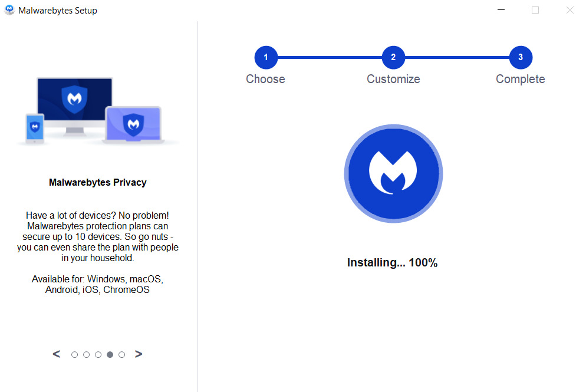
Task: Close the Malwarebytes Setup window
Action: point(569,10)
